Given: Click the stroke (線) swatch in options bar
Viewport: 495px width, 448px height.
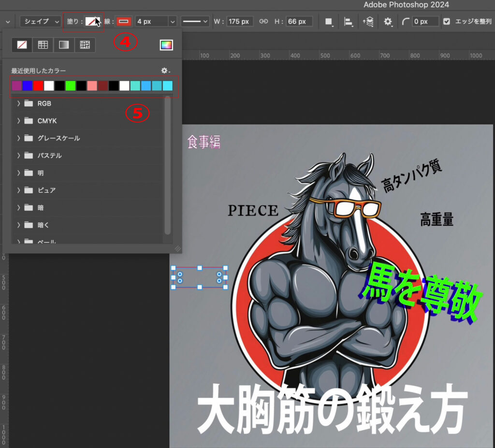Looking at the screenshot, I should (123, 21).
